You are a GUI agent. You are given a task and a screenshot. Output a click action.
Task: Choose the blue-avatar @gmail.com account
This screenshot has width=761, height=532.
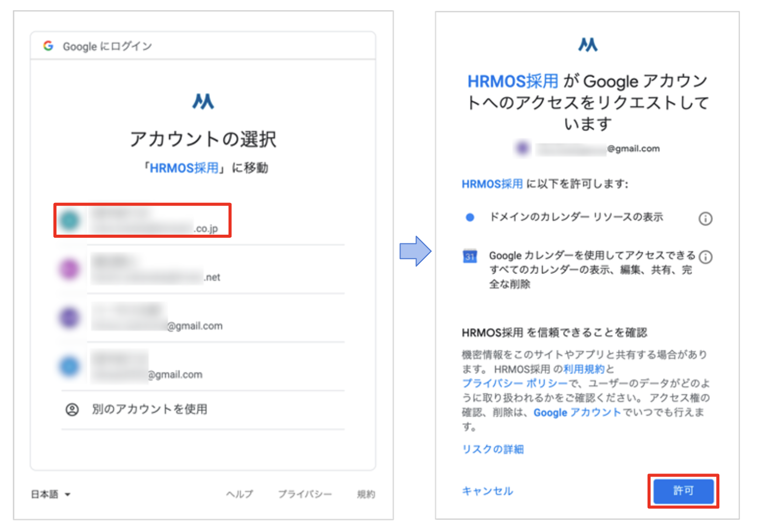(x=202, y=366)
